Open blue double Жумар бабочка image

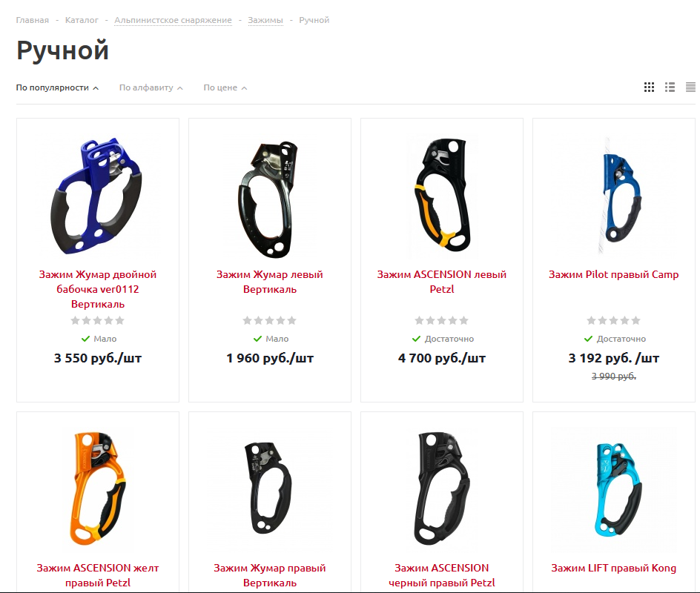[97, 196]
